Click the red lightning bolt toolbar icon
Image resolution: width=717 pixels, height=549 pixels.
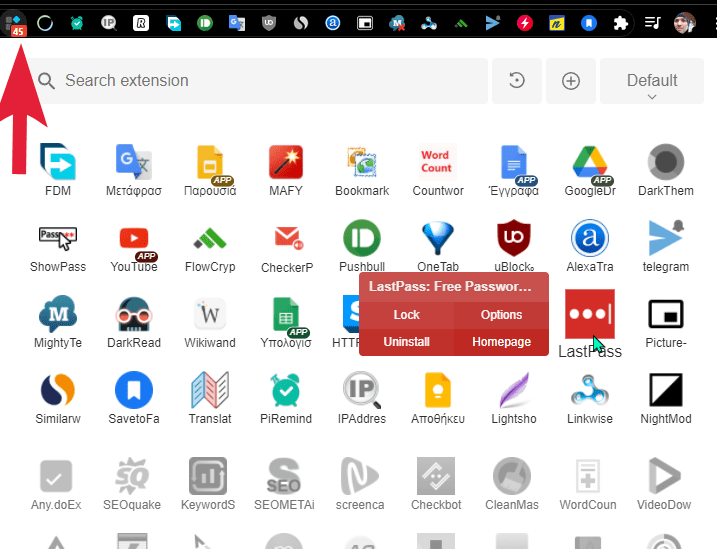coord(524,23)
